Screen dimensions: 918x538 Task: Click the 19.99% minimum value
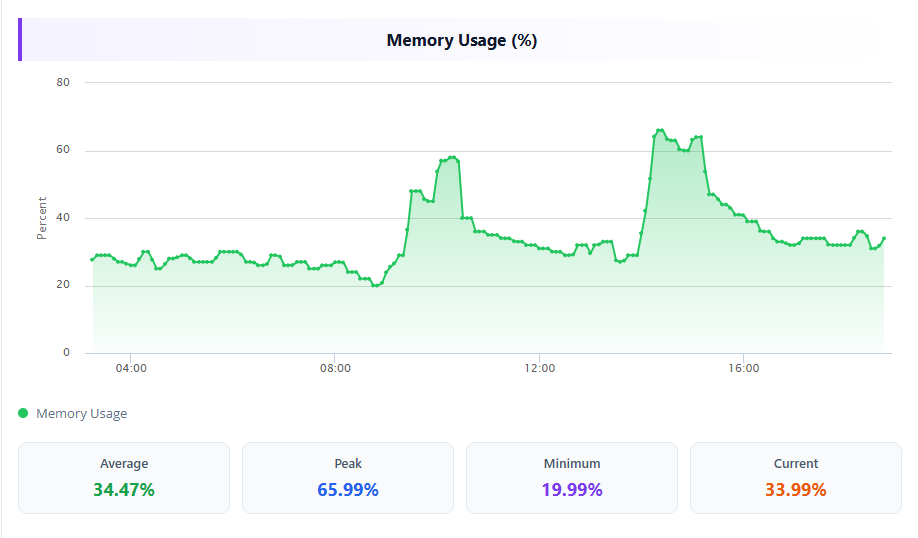tap(572, 489)
